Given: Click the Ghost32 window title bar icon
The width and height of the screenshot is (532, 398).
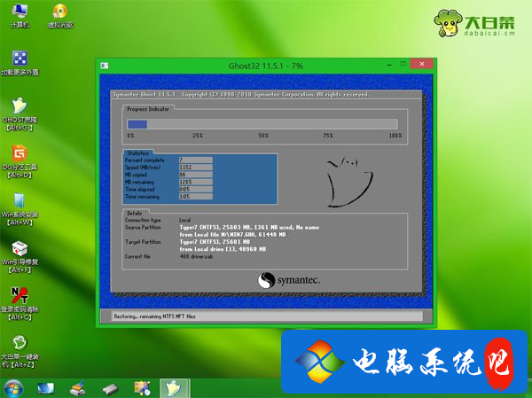Looking at the screenshot, I should [x=105, y=66].
